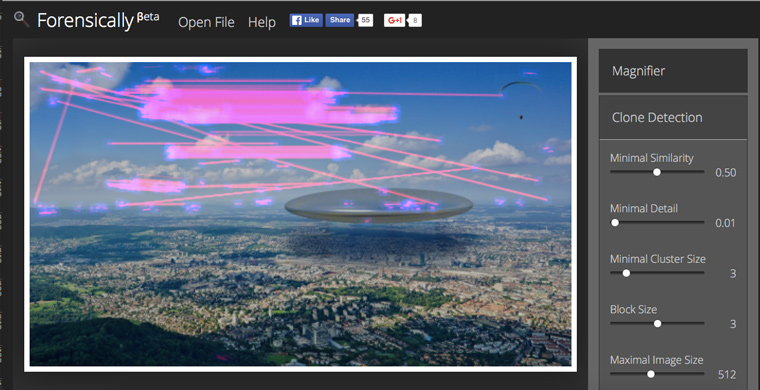This screenshot has height=390, width=760.
Task: Click the Minimal Detail label
Action: (644, 208)
